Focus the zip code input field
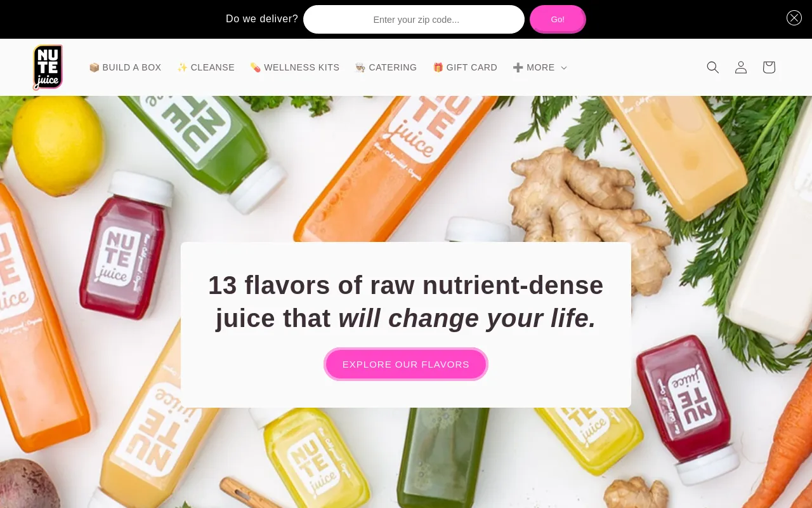 pyautogui.click(x=414, y=19)
